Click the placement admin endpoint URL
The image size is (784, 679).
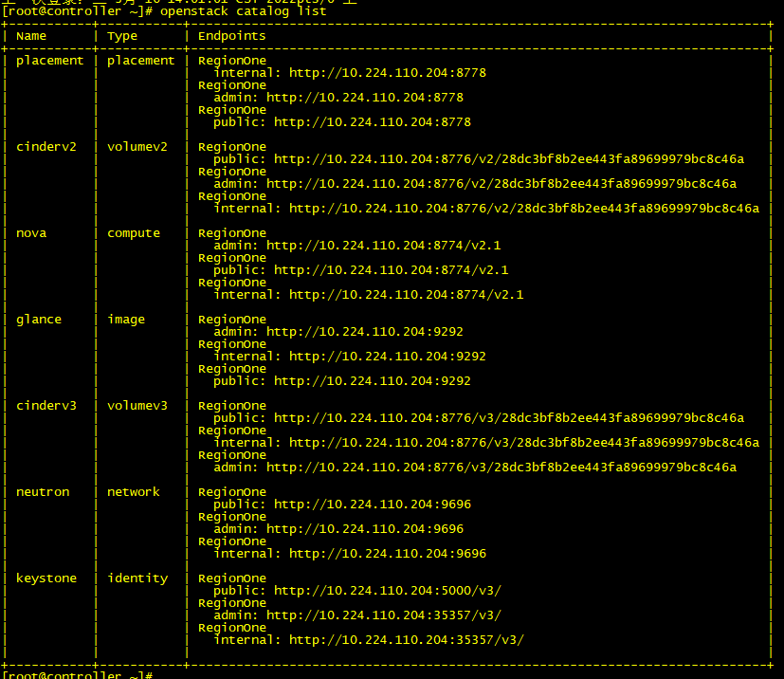(364, 98)
